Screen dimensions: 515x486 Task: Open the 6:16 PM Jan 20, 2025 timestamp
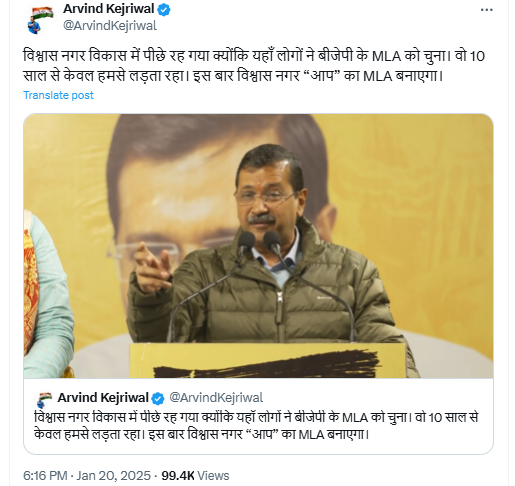coord(87,475)
